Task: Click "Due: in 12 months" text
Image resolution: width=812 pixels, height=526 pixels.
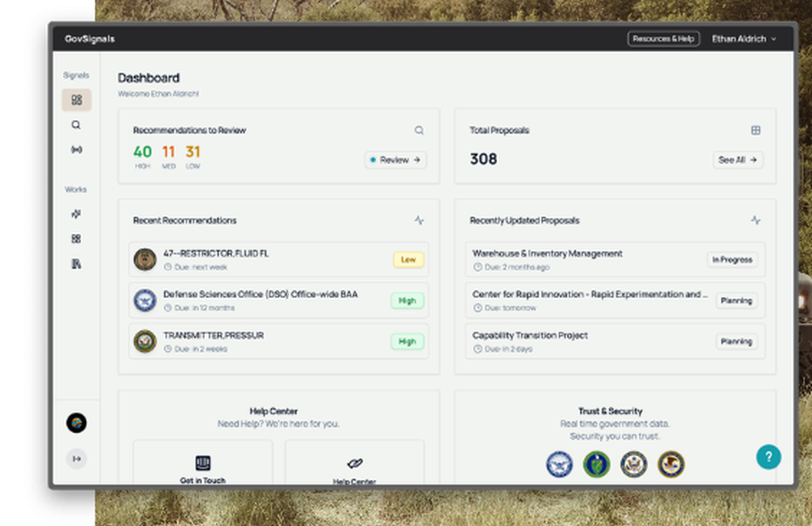Action: (205, 308)
